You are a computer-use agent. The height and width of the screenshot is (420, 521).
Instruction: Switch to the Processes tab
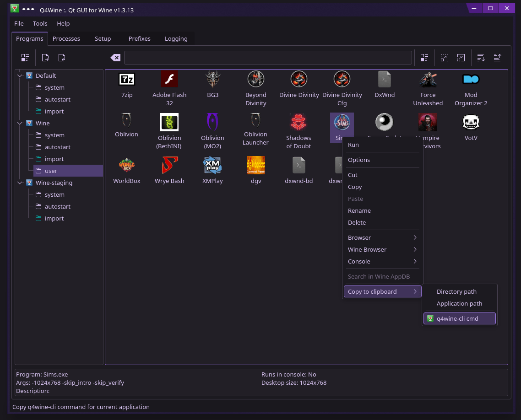coord(66,39)
